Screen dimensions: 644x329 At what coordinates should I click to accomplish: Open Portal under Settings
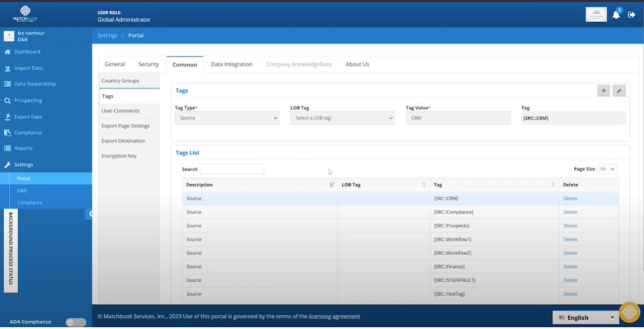tap(46, 179)
